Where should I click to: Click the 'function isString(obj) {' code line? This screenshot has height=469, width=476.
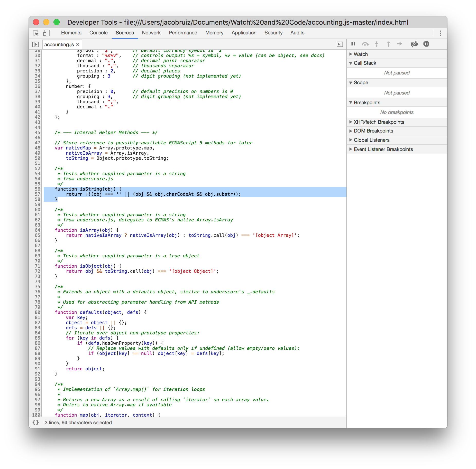coord(88,189)
